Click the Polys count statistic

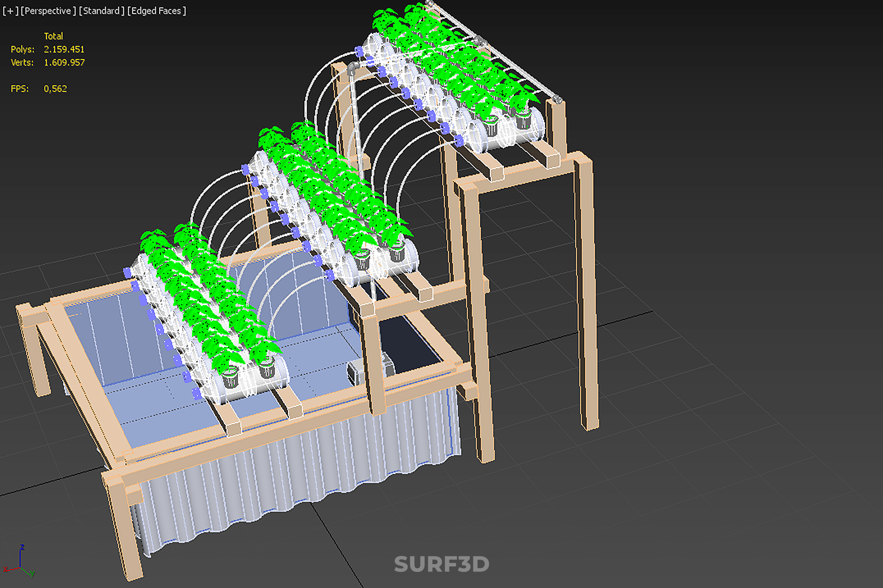click(x=64, y=49)
